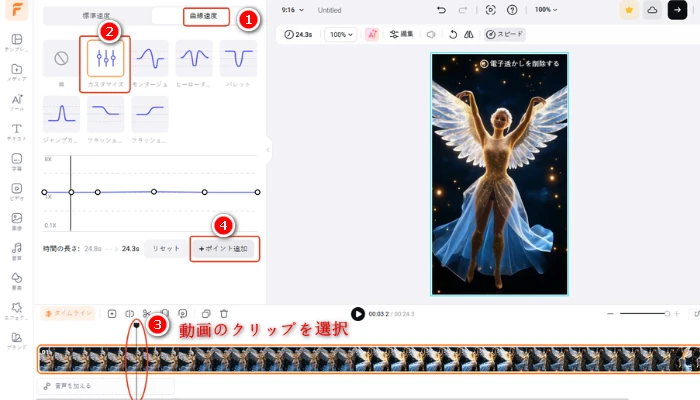Open the clip 100% dropdown beside duration
This screenshot has width=700, height=400.
point(342,34)
